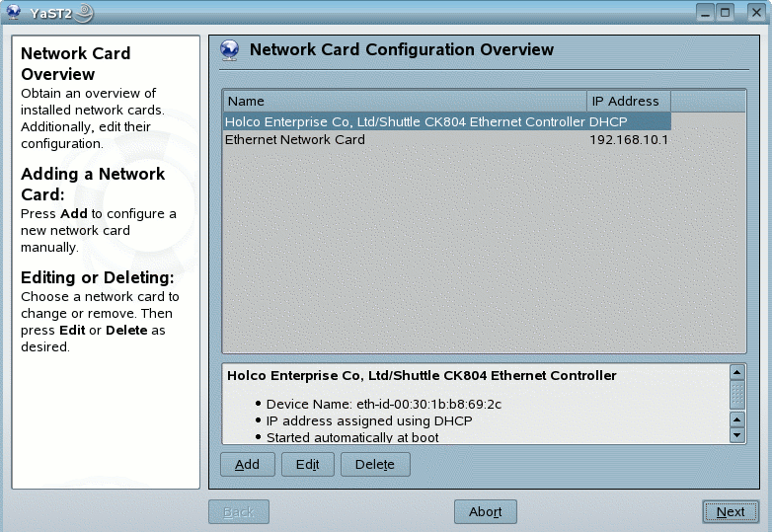The height and width of the screenshot is (532, 772).
Task: Delete the selected network card
Action: (375, 465)
